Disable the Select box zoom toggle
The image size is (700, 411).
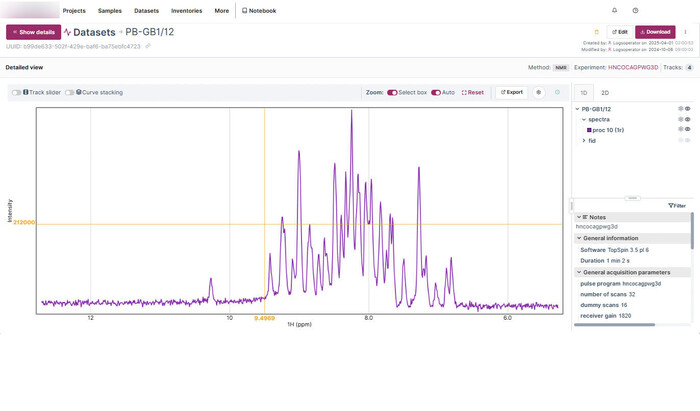(392, 92)
